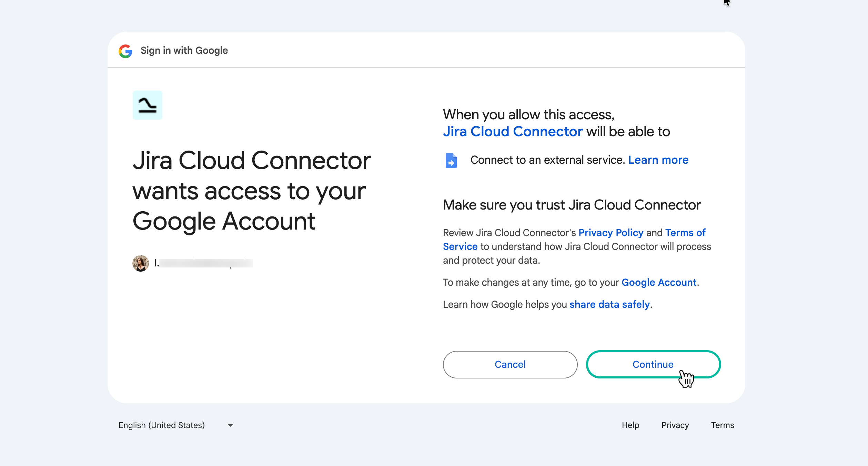Viewport: 868px width, 466px height.
Task: Click the external service document icon
Action: pyautogui.click(x=451, y=160)
